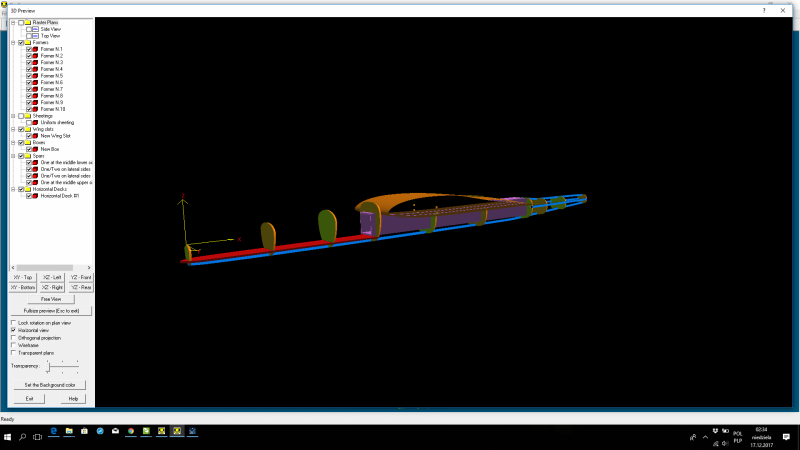This screenshot has height=450, width=800.
Task: Click the tree panel horizontal scrollbar
Action: [x=50, y=267]
